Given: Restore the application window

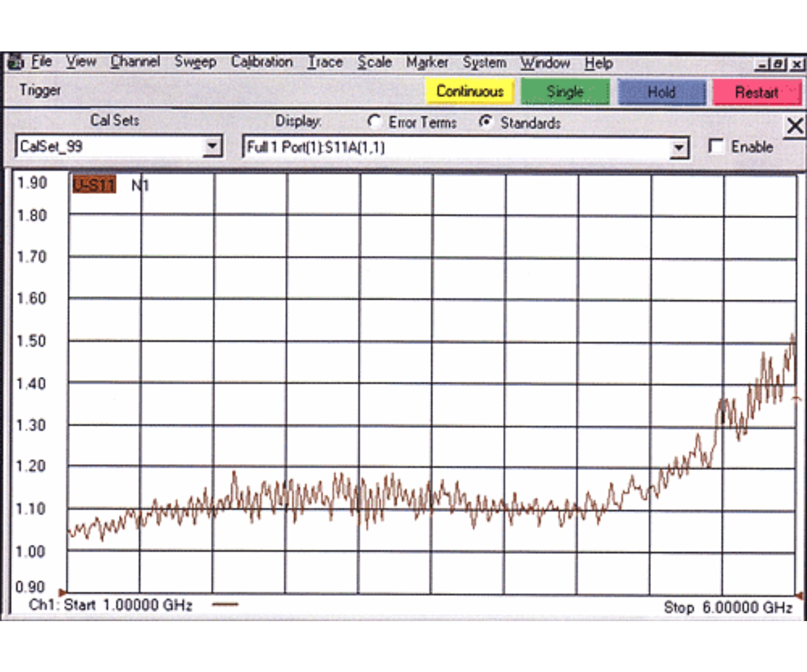Looking at the screenshot, I should click(x=779, y=65).
